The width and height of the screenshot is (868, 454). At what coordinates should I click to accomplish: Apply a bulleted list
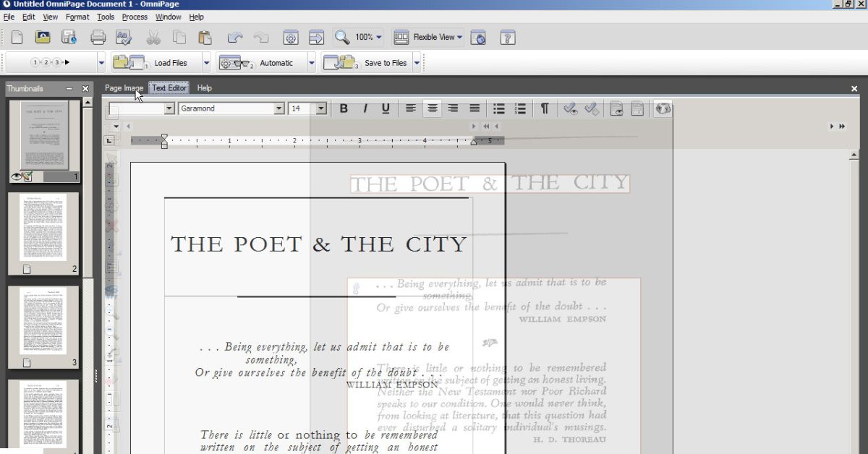click(x=498, y=108)
